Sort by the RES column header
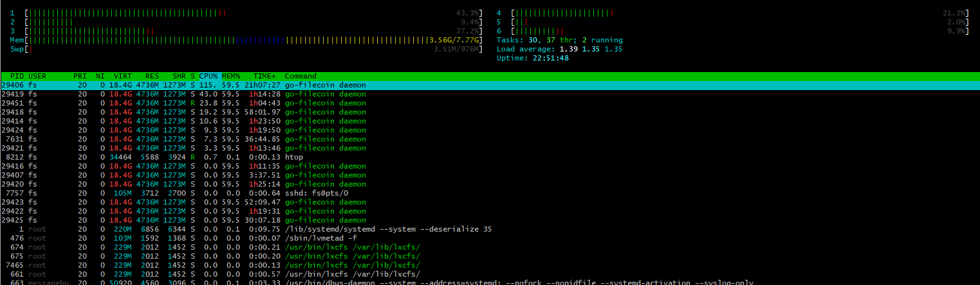This screenshot has height=285, width=980. click(152, 76)
